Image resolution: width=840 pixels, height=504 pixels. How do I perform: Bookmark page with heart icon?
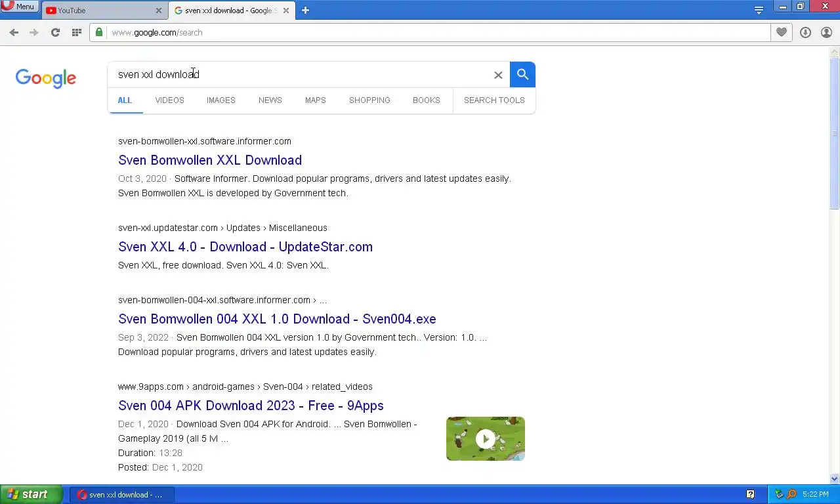point(781,32)
